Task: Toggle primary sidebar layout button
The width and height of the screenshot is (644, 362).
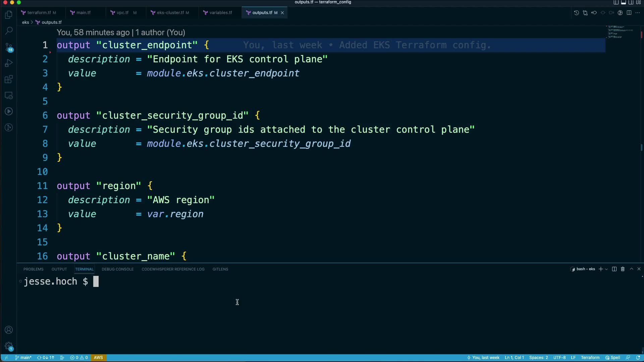Action: (x=616, y=2)
